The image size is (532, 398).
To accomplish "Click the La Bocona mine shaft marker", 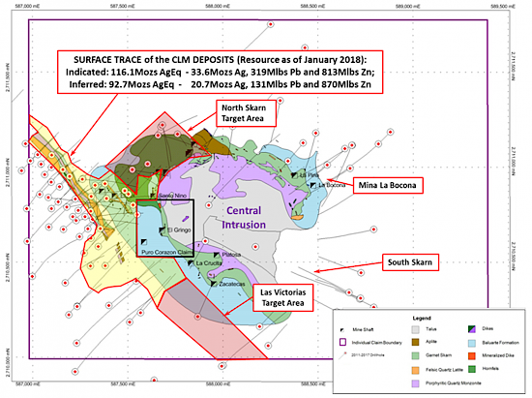I will [x=313, y=185].
